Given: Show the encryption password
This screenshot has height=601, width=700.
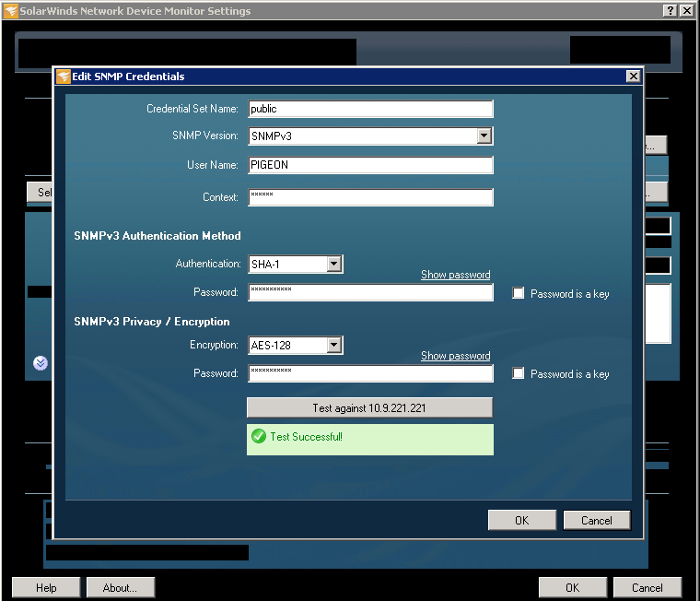Looking at the screenshot, I should pyautogui.click(x=455, y=356).
